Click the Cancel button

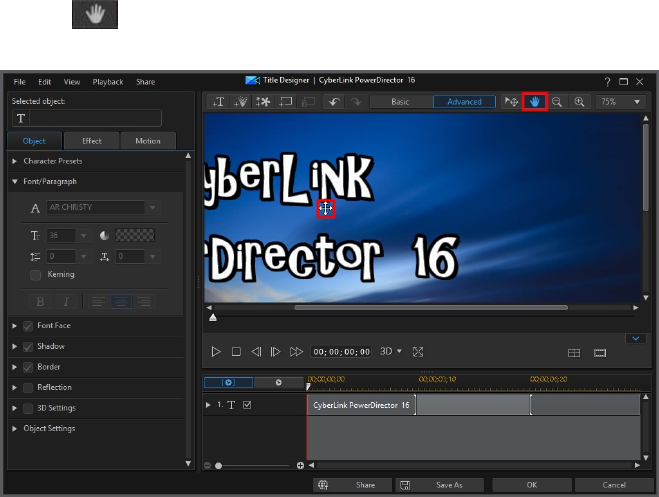(614, 485)
